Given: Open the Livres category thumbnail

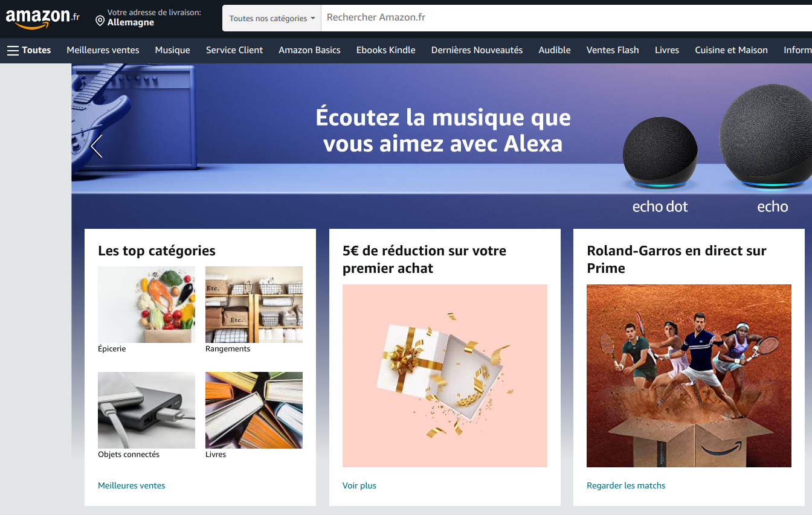Looking at the screenshot, I should (x=254, y=410).
